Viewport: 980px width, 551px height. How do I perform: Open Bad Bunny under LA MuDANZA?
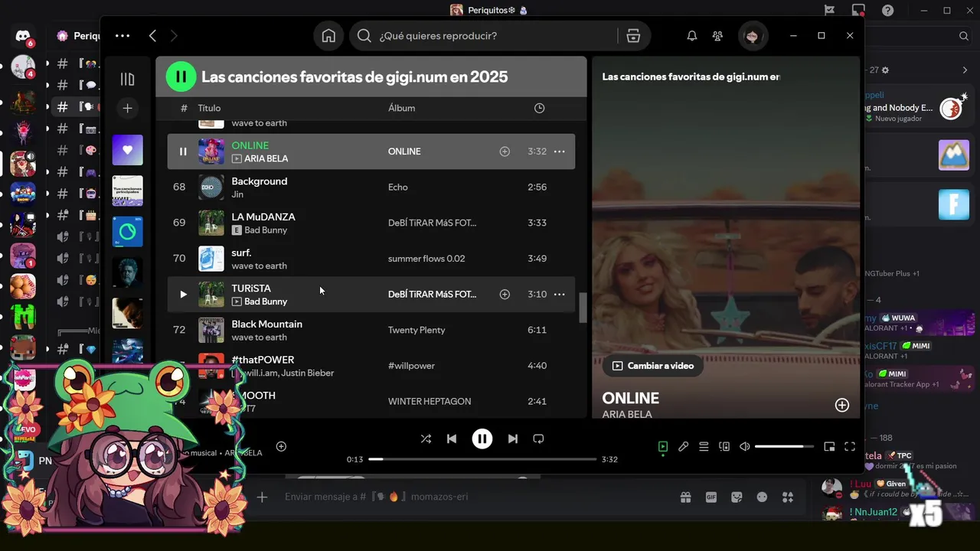(266, 230)
